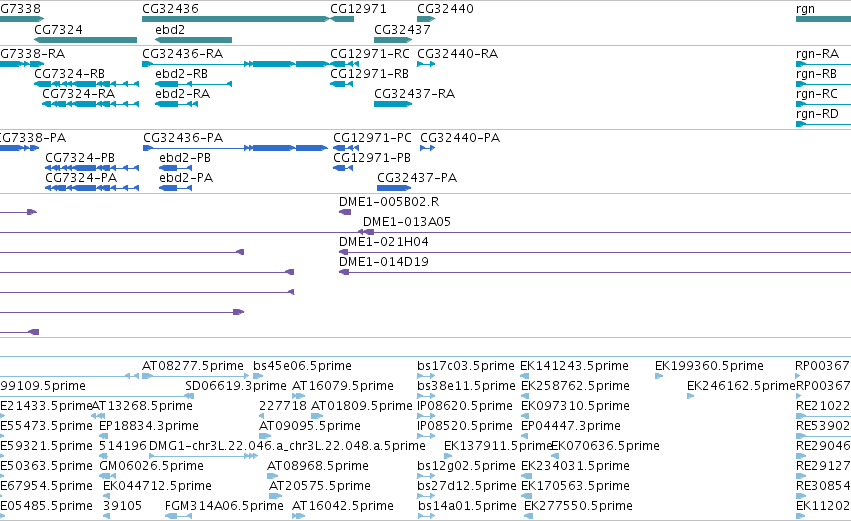This screenshot has height=521, width=851.
Task: Open EST label AT08968.5prime
Action: (317, 466)
